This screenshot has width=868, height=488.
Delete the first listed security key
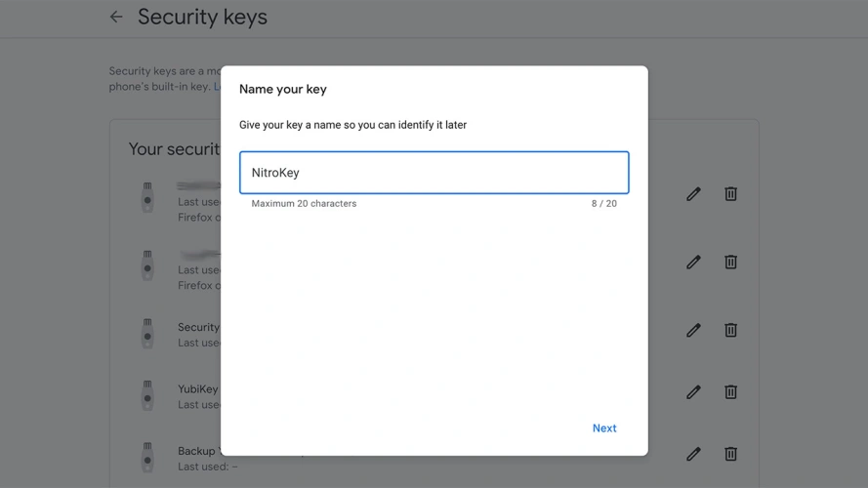coord(730,194)
